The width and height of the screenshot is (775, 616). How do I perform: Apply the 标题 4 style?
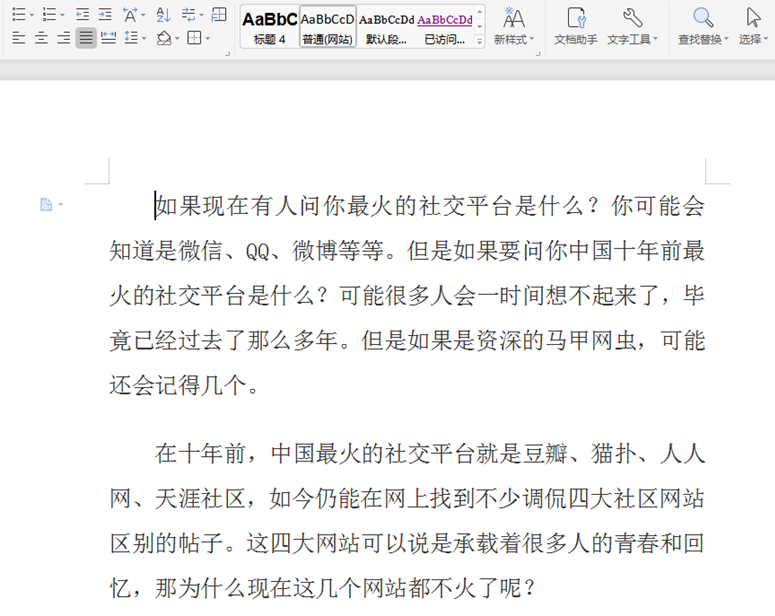tap(269, 27)
